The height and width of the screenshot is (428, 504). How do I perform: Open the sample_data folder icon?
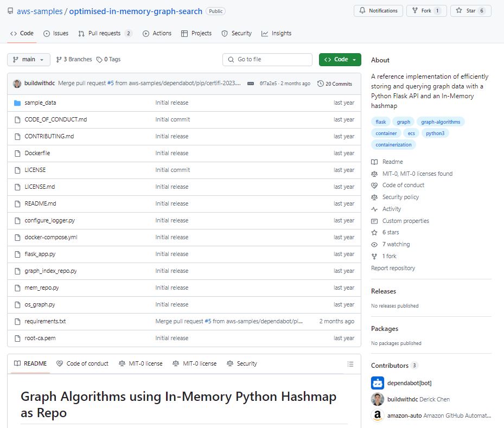click(17, 103)
